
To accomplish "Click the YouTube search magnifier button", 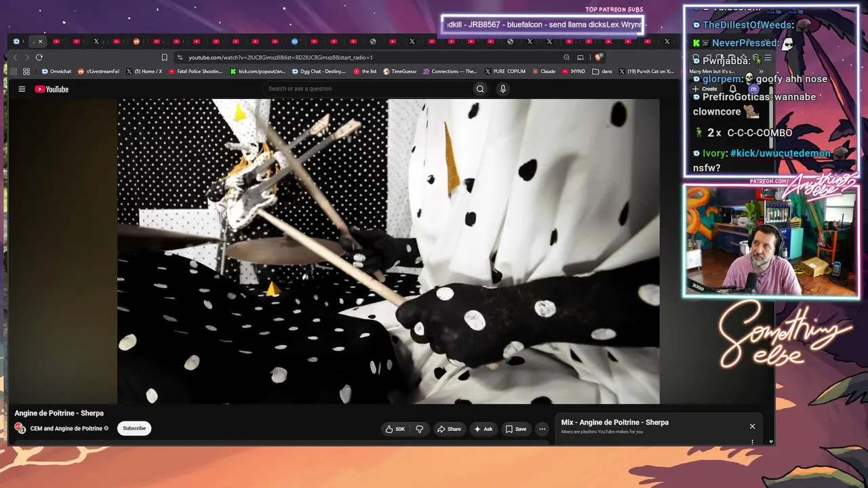I will 480,89.
